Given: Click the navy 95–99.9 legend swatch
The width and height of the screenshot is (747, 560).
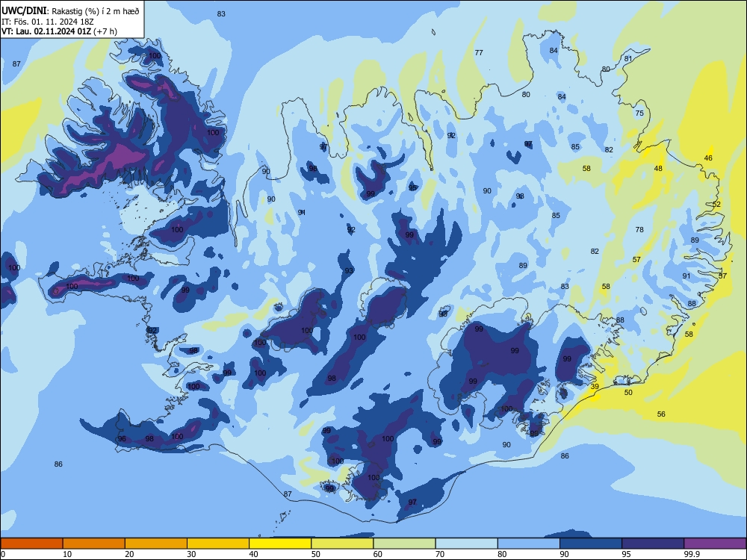Looking at the screenshot, I should (653, 544).
